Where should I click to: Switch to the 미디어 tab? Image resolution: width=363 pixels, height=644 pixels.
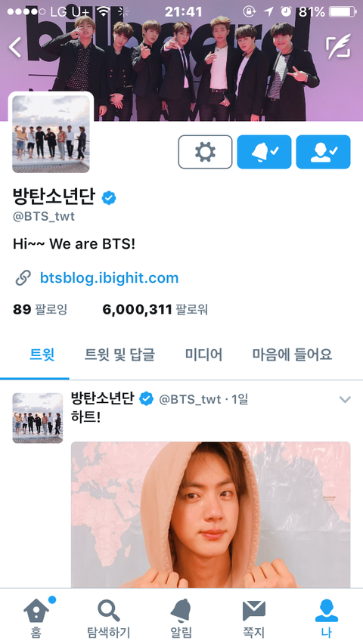click(203, 354)
